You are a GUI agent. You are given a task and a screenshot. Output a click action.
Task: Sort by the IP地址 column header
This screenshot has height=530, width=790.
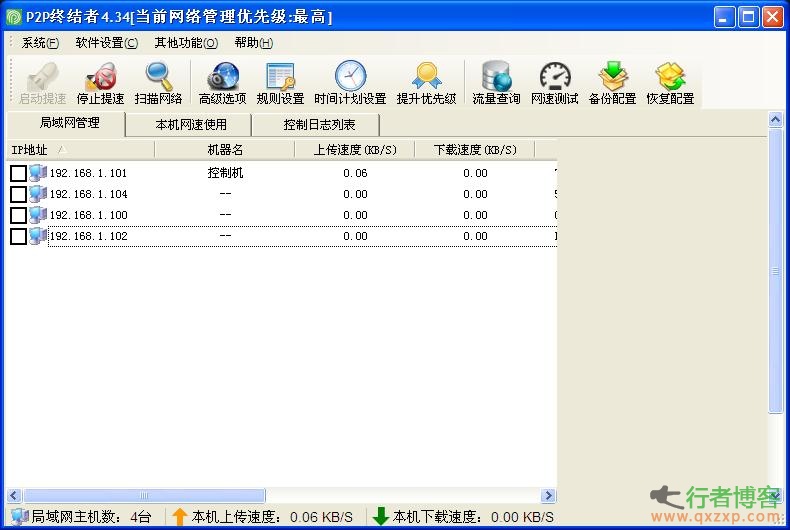(80, 150)
